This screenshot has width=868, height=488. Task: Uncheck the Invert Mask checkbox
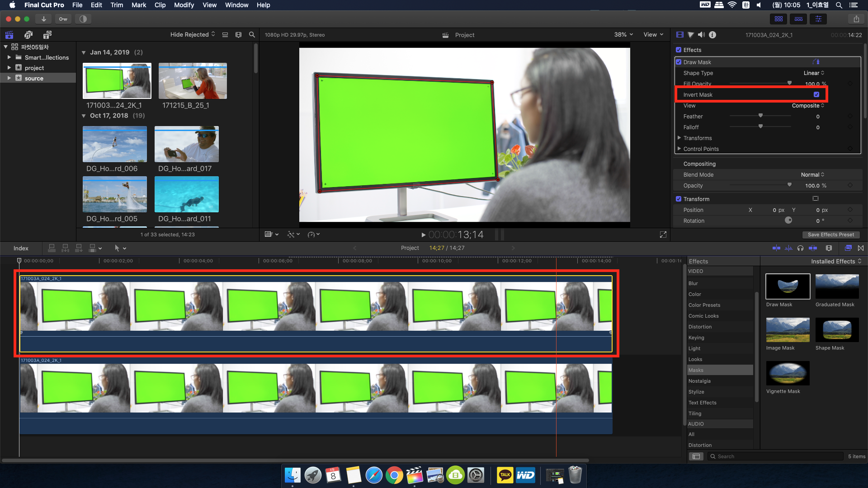[x=816, y=95]
